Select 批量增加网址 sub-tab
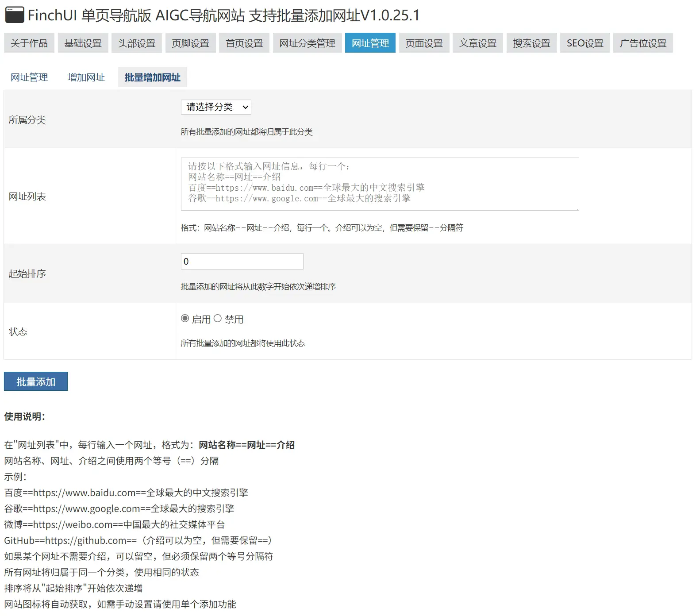Viewport: 696px width, 616px height. tap(153, 77)
